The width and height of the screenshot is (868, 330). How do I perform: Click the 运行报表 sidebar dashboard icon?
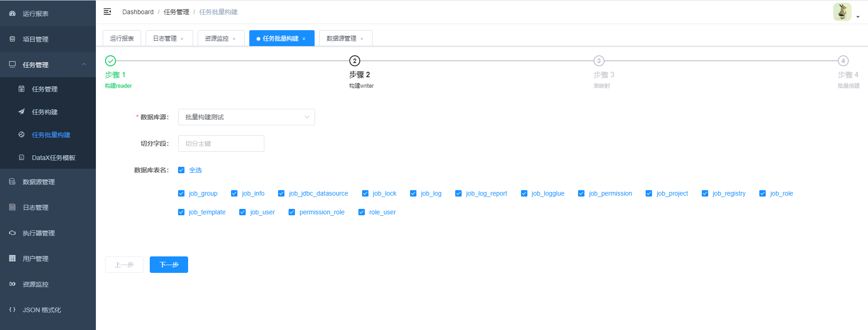coord(12,14)
